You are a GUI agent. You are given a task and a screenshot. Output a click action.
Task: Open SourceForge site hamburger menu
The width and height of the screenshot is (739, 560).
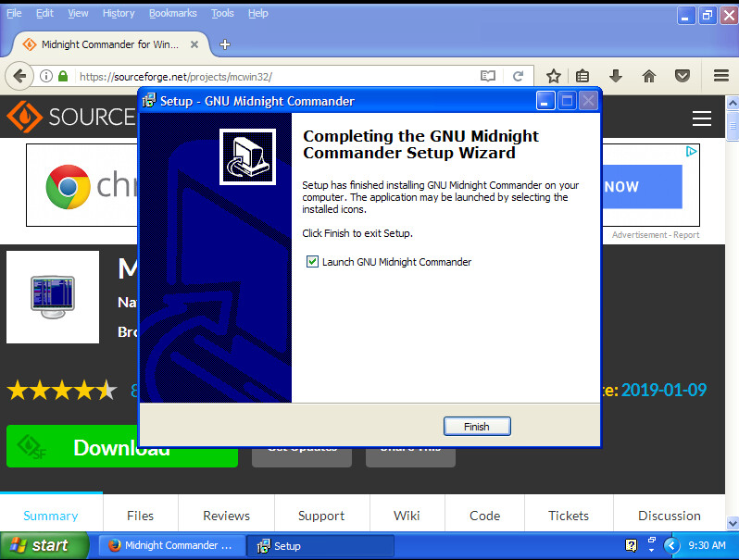point(702,118)
